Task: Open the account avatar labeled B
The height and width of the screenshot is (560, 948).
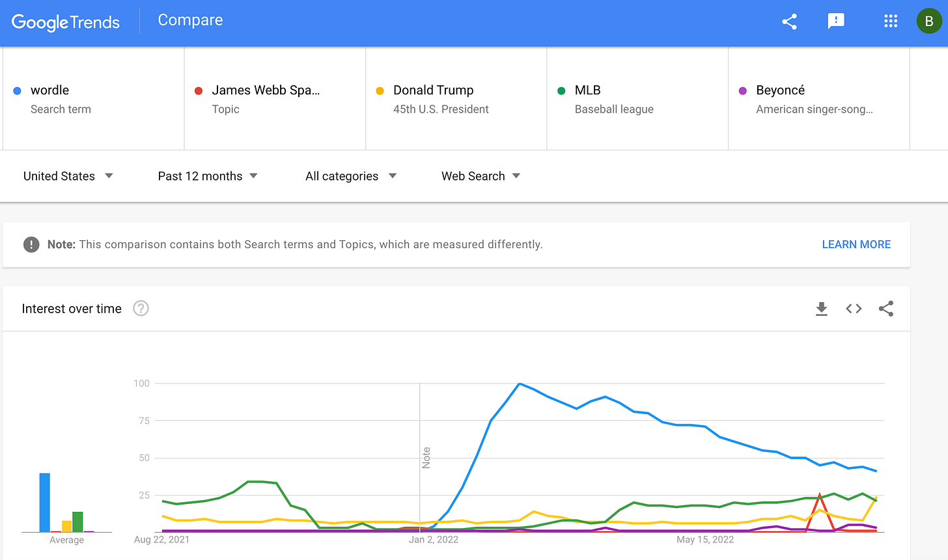Action: point(929,21)
